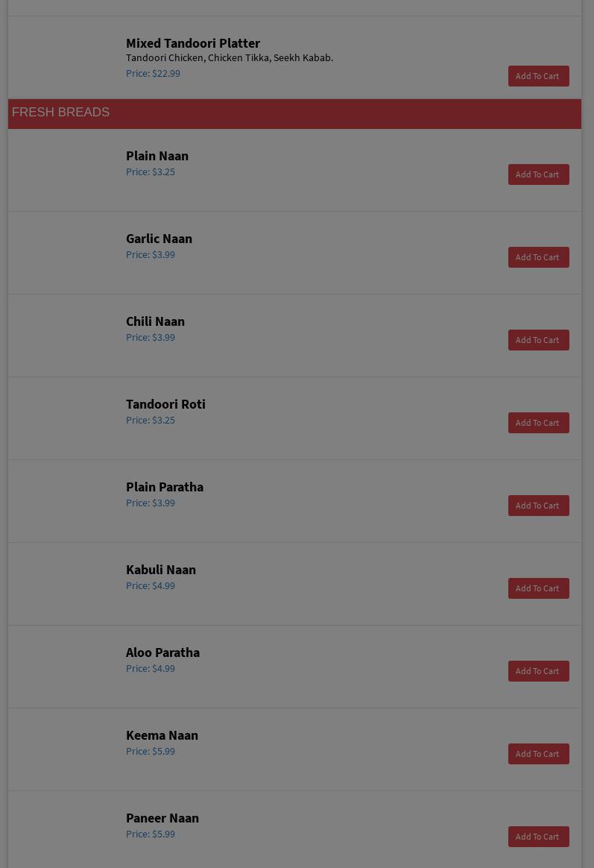Add Plain Paratha to cart
The image size is (594, 868).
tap(538, 506)
